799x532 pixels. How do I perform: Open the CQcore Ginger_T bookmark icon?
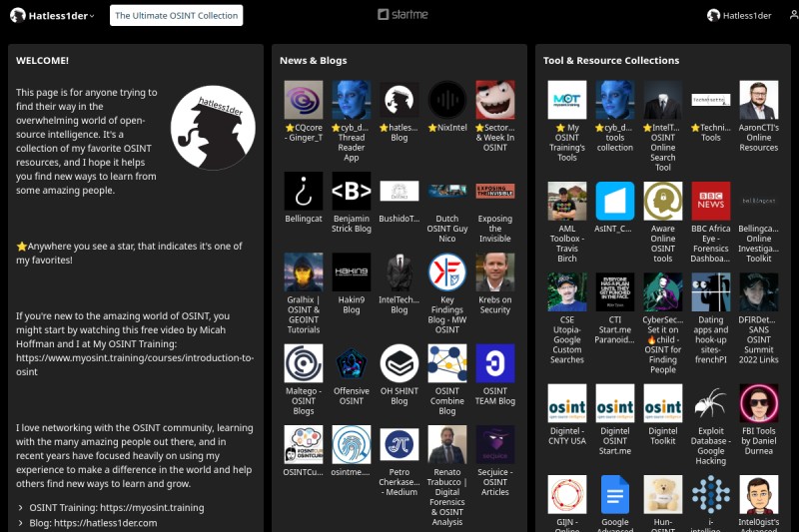[304, 100]
